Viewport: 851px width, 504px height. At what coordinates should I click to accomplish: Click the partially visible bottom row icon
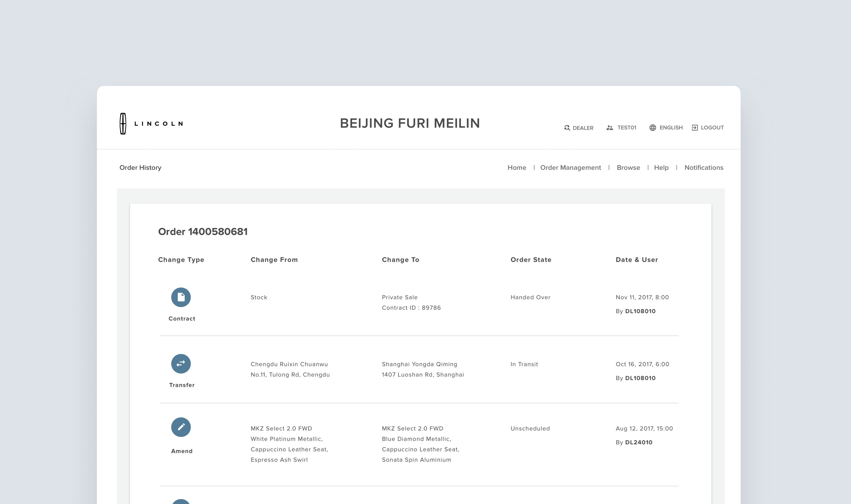coord(181,502)
